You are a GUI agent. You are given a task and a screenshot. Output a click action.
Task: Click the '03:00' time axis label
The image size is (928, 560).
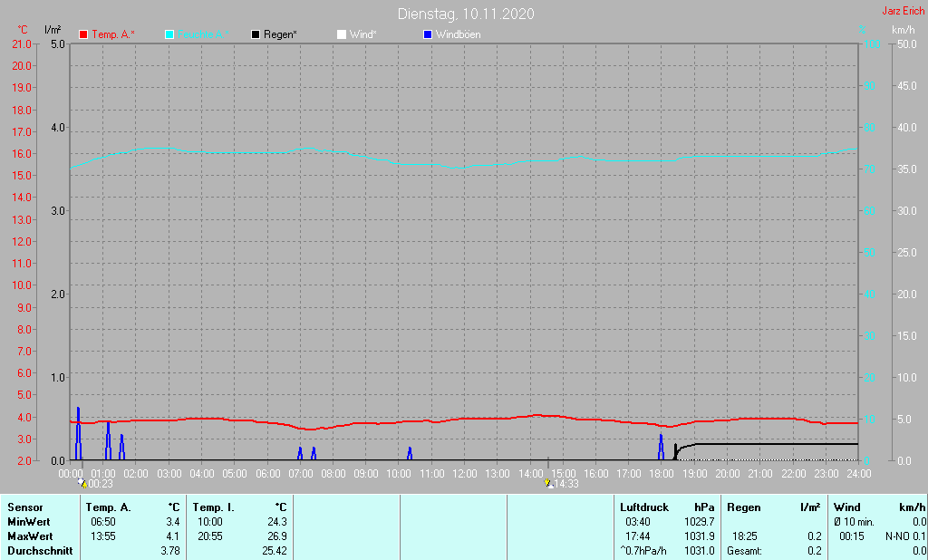point(169,474)
